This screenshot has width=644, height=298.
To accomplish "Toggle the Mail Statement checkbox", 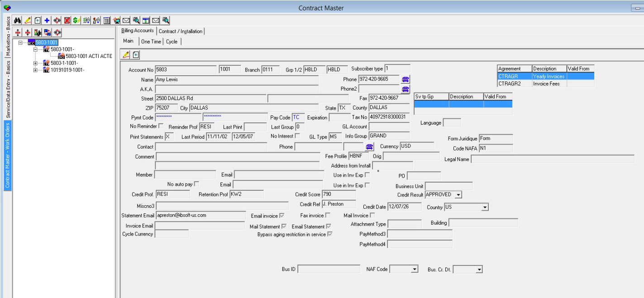I will pos(284,226).
